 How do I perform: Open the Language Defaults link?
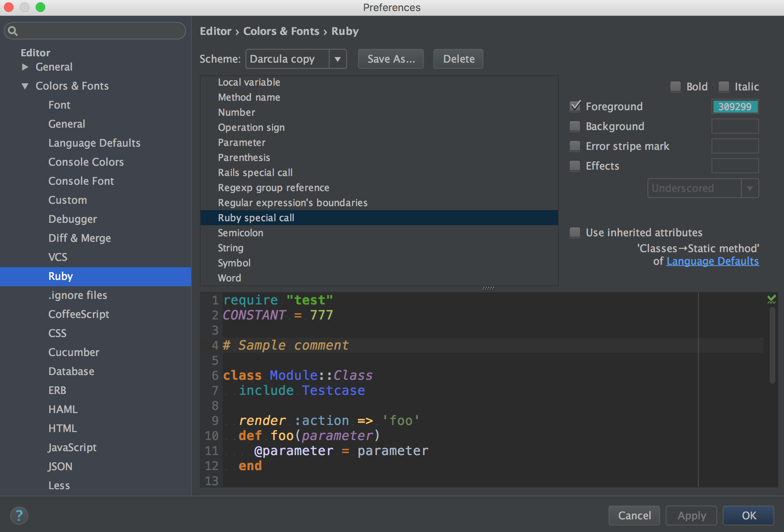(712, 261)
